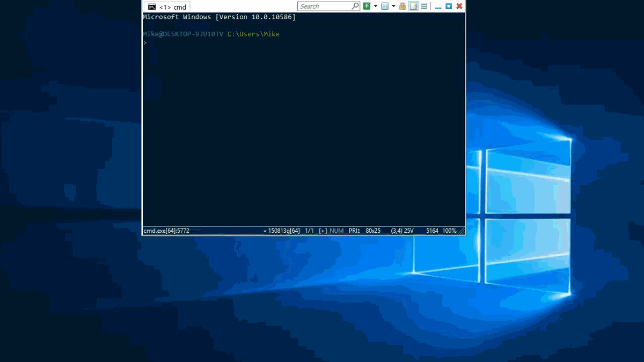Click the magnifier icon in the Search box

(x=355, y=6)
